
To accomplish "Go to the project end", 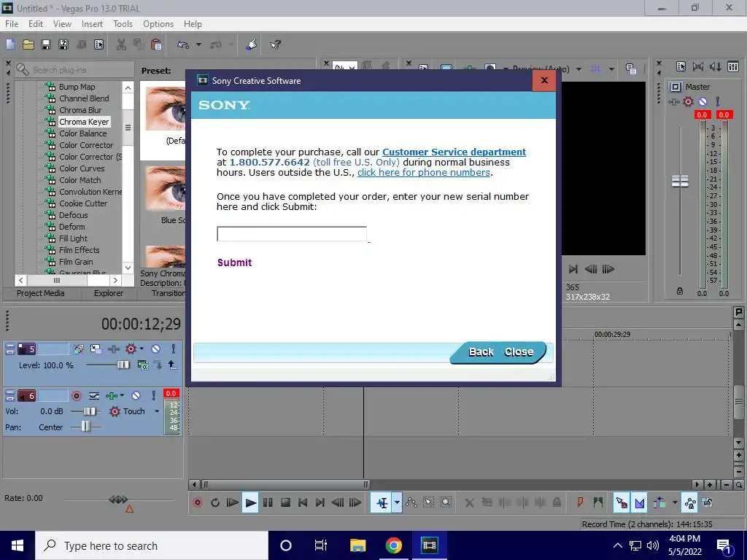I will tap(320, 502).
